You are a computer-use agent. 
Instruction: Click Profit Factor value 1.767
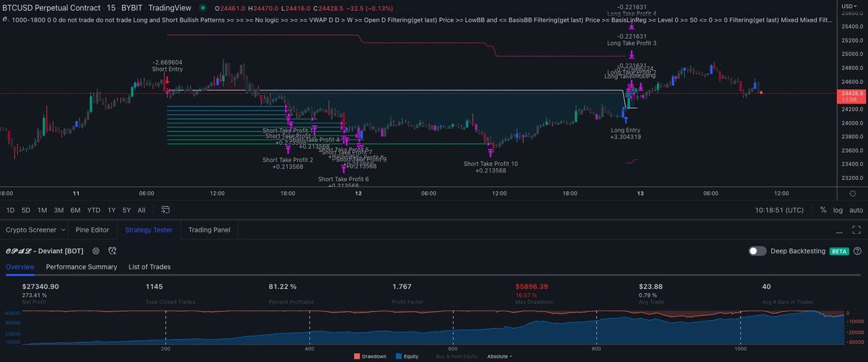[402, 287]
